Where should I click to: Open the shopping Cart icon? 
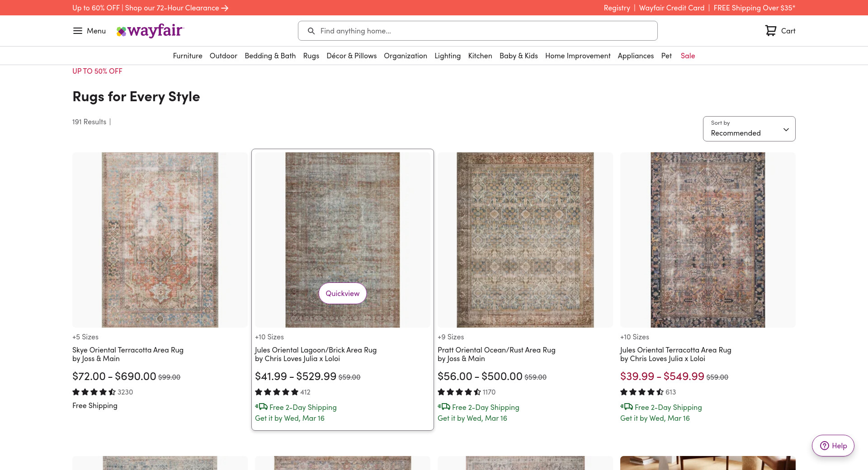(770, 31)
